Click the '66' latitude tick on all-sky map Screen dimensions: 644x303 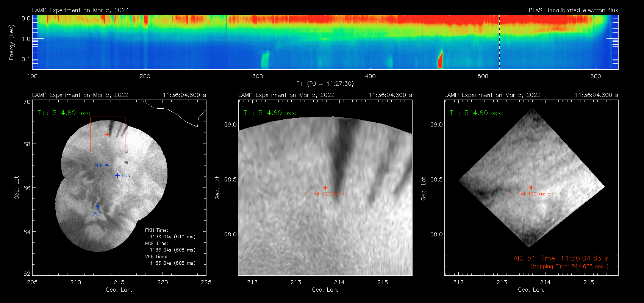click(27, 188)
